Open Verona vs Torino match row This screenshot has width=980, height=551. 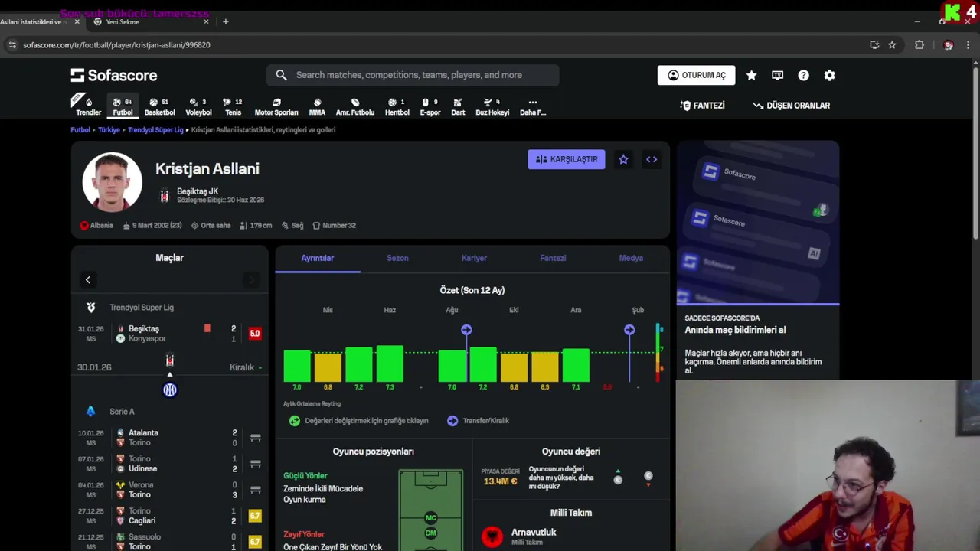tap(169, 490)
